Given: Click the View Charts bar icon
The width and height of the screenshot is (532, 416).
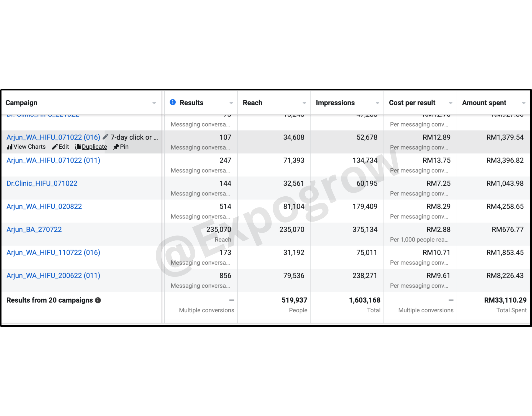Looking at the screenshot, I should coord(10,147).
